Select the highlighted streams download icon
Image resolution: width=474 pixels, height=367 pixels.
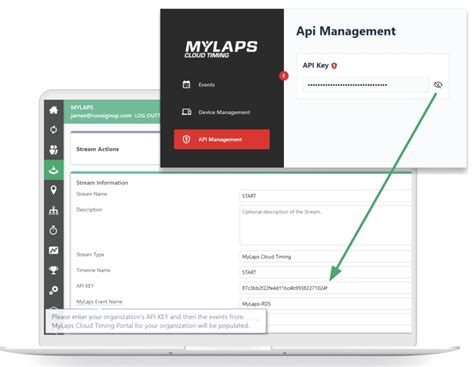(53, 170)
